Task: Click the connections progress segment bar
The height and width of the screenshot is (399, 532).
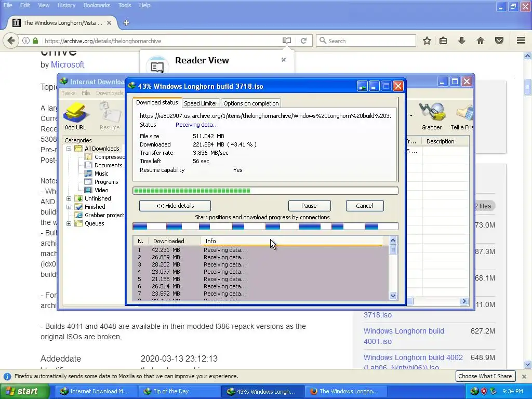Action: click(265, 227)
